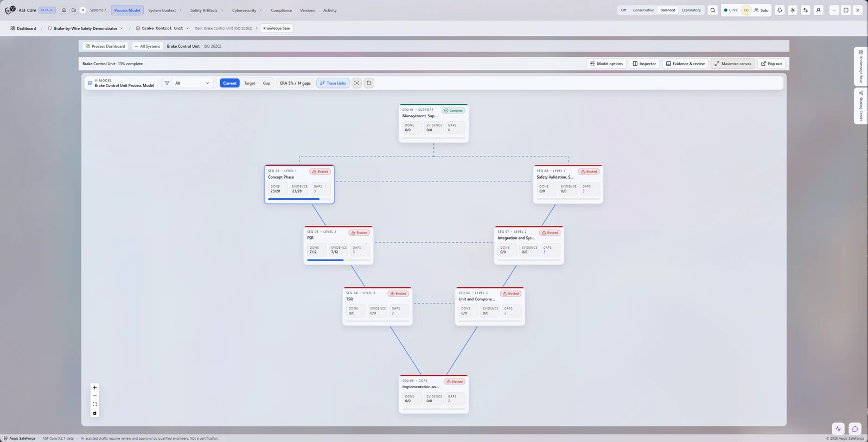Select the Current view
This screenshot has width=868, height=442.
point(229,83)
